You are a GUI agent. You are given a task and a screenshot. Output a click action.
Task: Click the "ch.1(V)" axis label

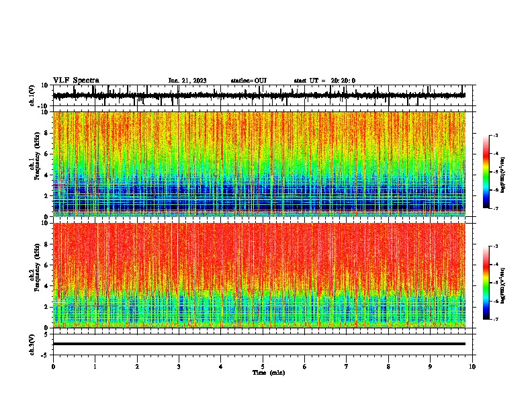tap(32, 95)
